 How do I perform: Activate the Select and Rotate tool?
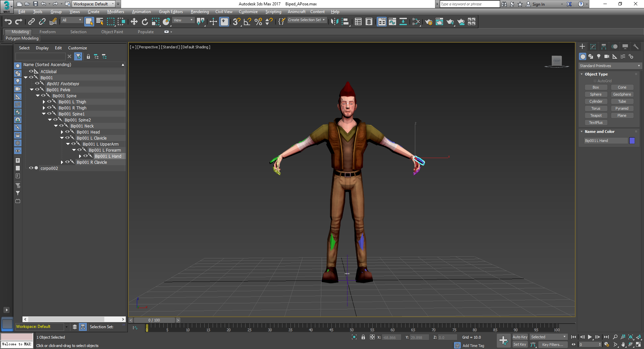145,22
